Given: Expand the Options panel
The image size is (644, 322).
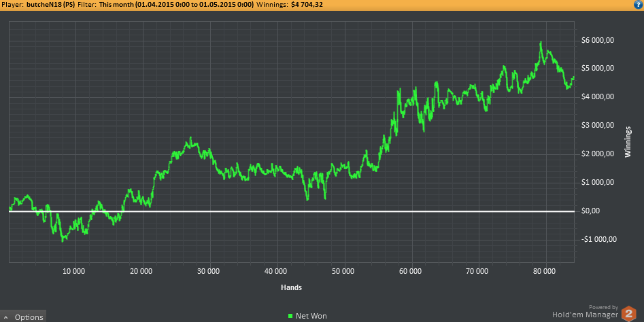Looking at the screenshot, I should pos(23,317).
